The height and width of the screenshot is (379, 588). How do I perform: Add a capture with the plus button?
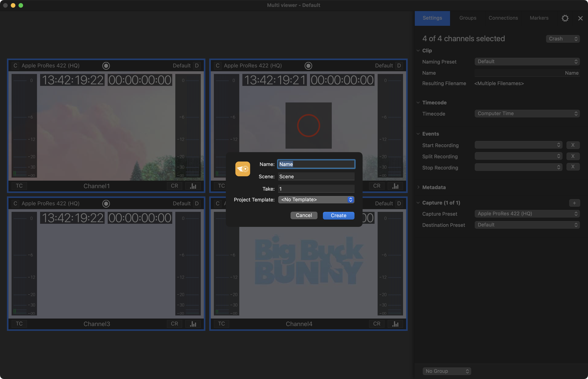coord(575,203)
